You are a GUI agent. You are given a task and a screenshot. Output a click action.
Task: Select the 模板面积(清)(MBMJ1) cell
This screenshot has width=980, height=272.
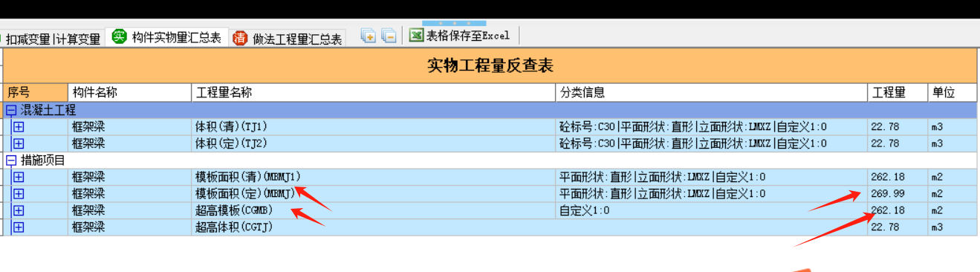point(374,177)
